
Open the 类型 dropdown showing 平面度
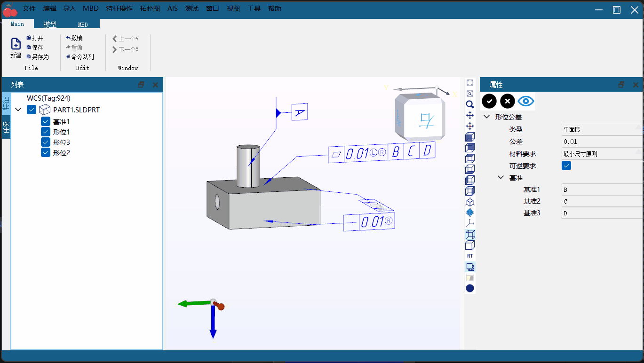coord(603,129)
